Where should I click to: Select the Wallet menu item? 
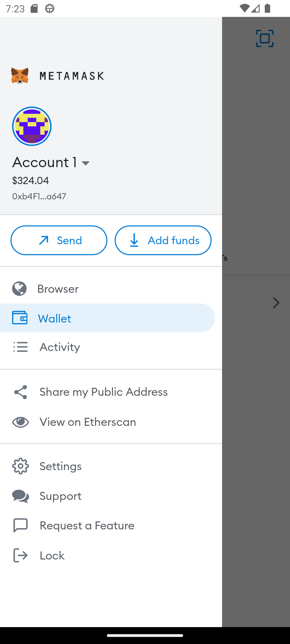(x=55, y=318)
